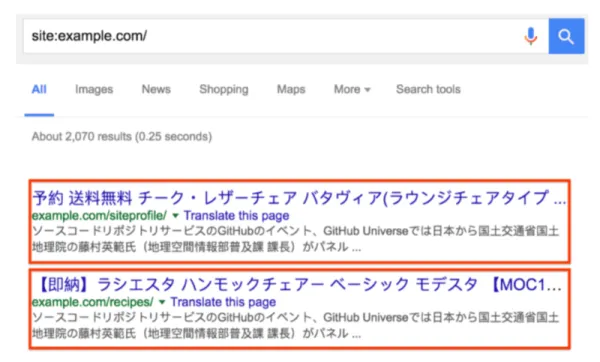Screen dimensions: 600x362
Task: Click the About 2,070 results stats text
Action: [122, 137]
